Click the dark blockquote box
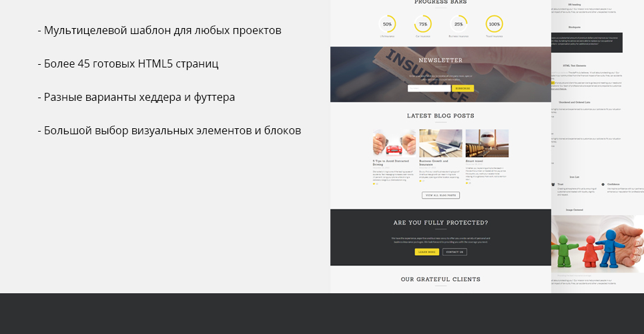 pos(587,43)
